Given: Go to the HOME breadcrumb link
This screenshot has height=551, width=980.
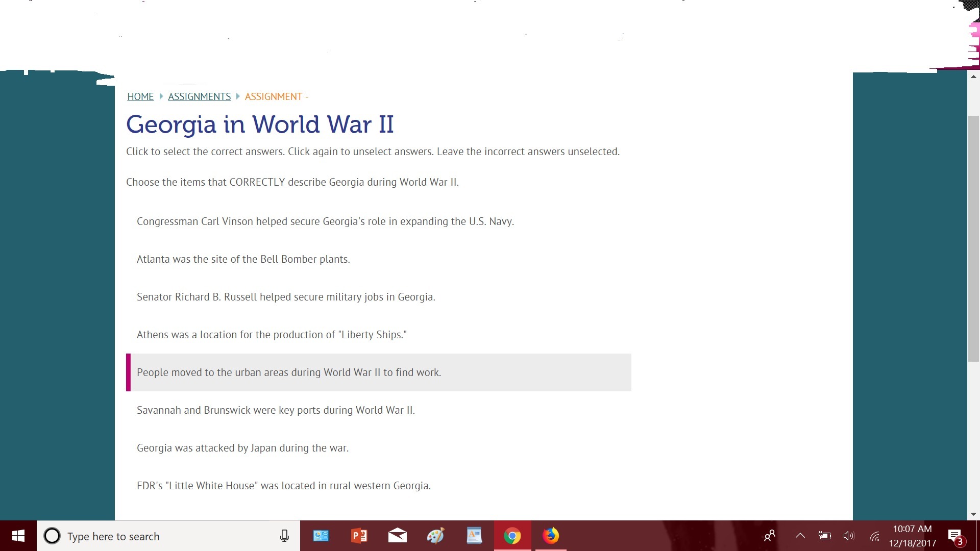Looking at the screenshot, I should (140, 96).
